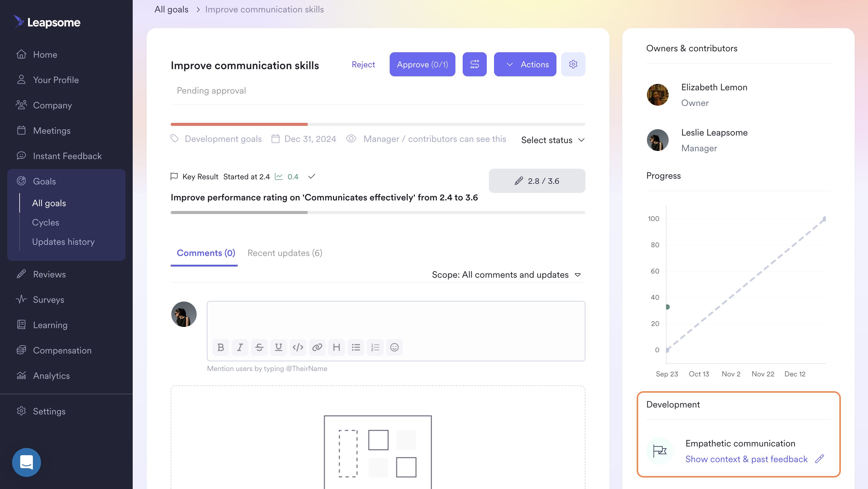Image resolution: width=868 pixels, height=489 pixels.
Task: Open goal settings gear button
Action: (x=573, y=64)
